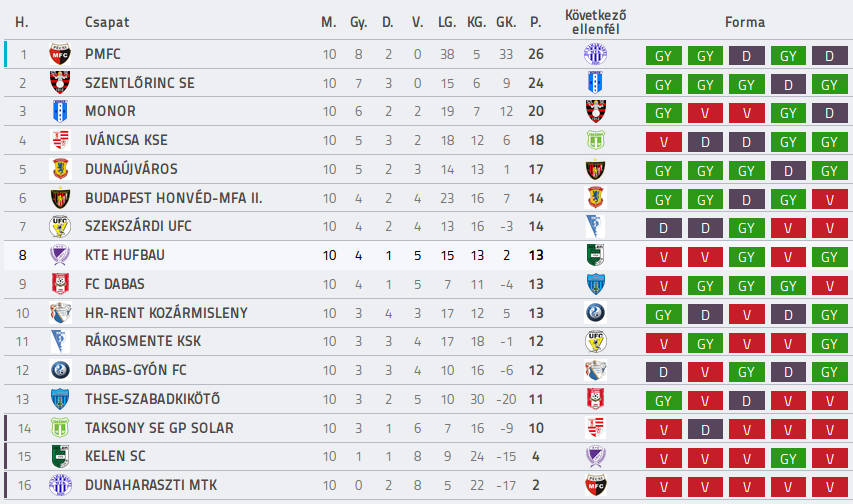This screenshot has width=853, height=504.
Task: Click the Csapat column header
Action: (x=107, y=22)
